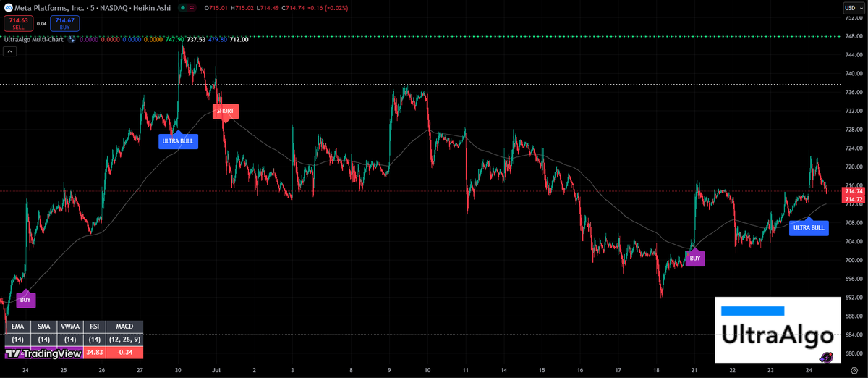Click the 15 date label on time axis
The image size is (868, 378).
point(542,370)
